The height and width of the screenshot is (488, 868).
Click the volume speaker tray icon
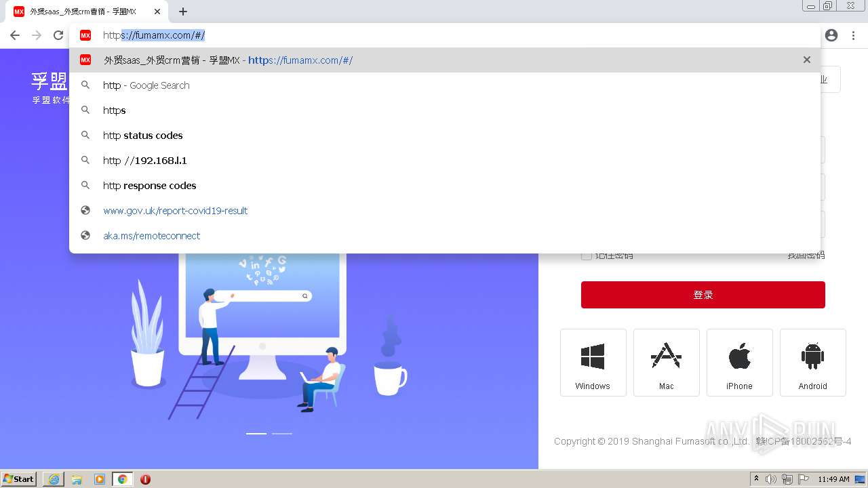click(771, 479)
